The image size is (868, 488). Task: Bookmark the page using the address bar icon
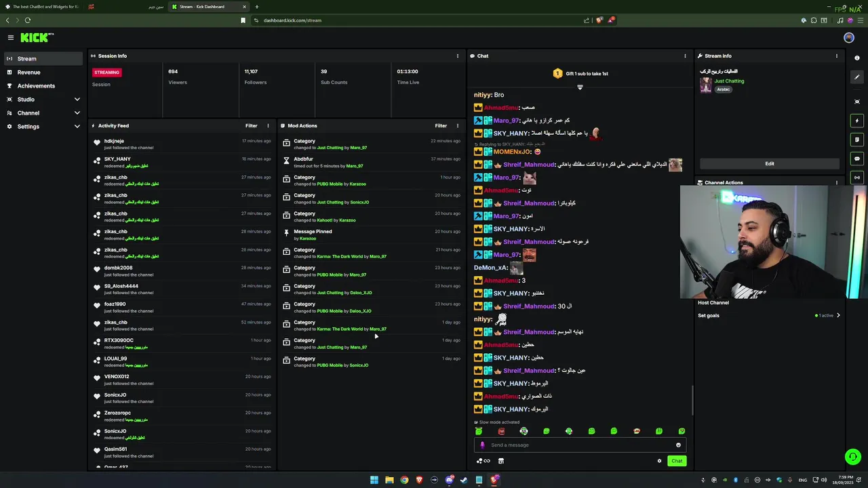243,20
